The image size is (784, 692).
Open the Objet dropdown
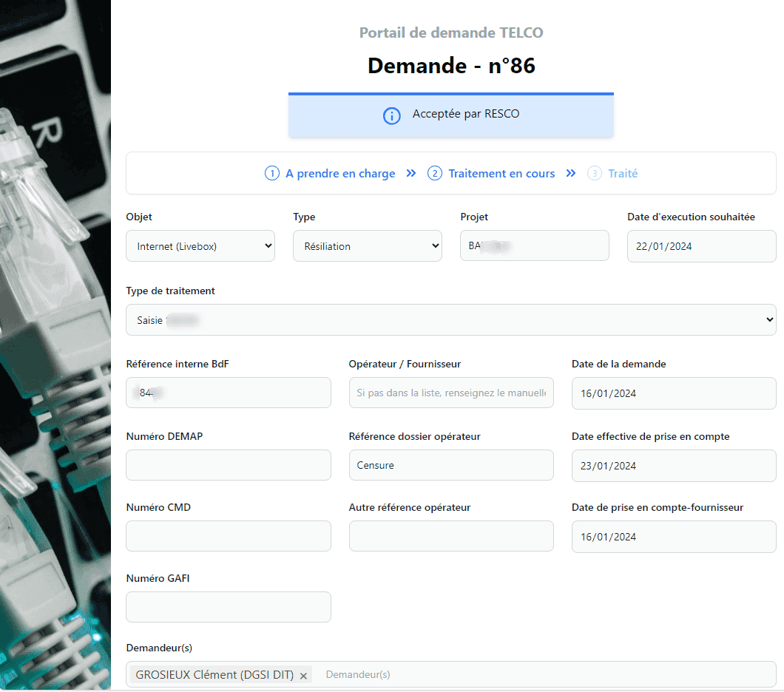pyautogui.click(x=200, y=246)
